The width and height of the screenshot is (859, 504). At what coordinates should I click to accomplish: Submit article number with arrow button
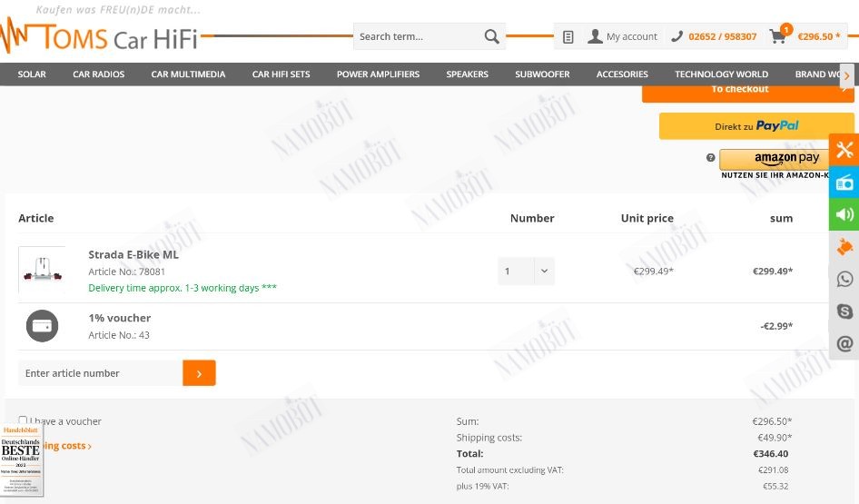pyautogui.click(x=199, y=373)
